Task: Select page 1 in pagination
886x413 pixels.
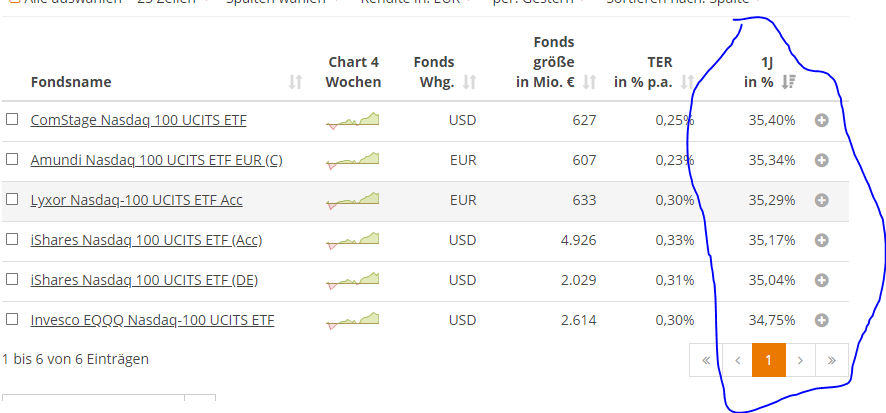Action: 768,360
